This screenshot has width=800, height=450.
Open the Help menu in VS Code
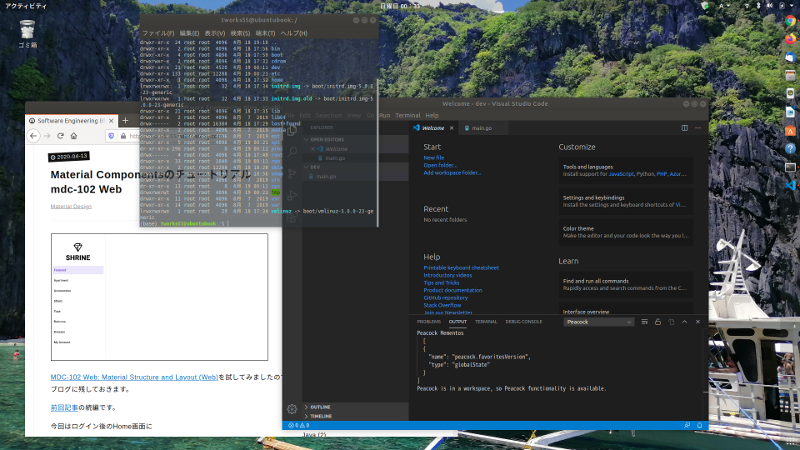pos(432,115)
